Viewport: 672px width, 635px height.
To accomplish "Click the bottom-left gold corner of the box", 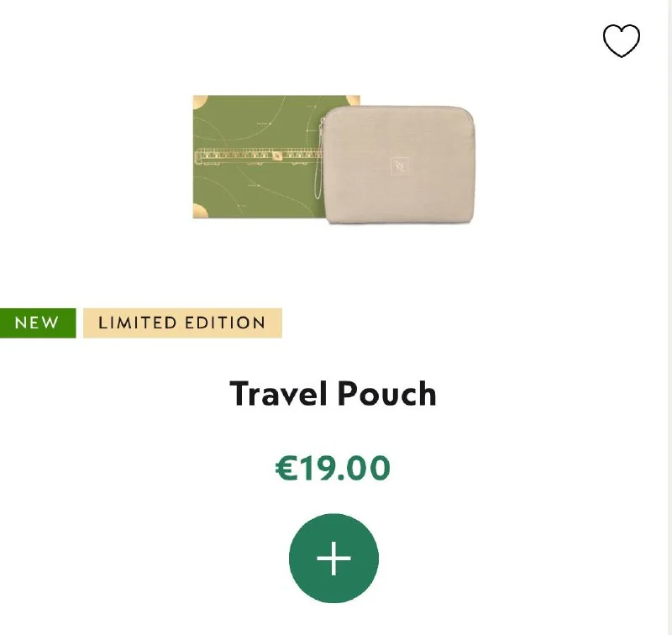I will [x=200, y=211].
